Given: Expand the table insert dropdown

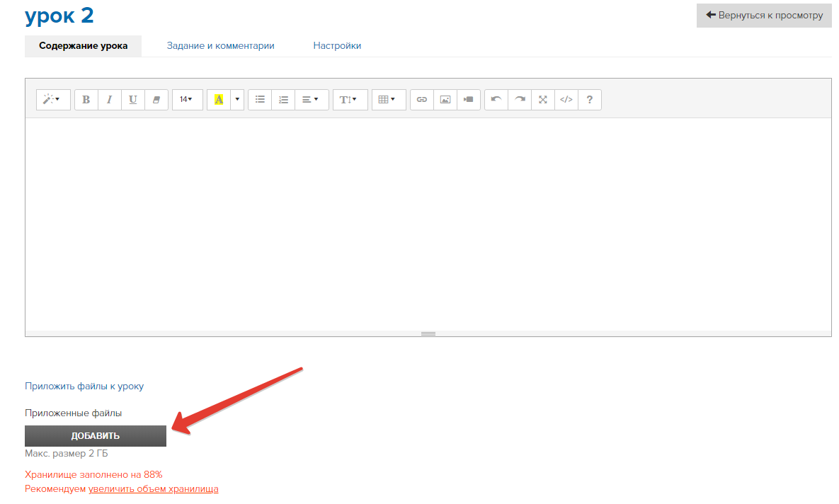Looking at the screenshot, I should pos(388,100).
